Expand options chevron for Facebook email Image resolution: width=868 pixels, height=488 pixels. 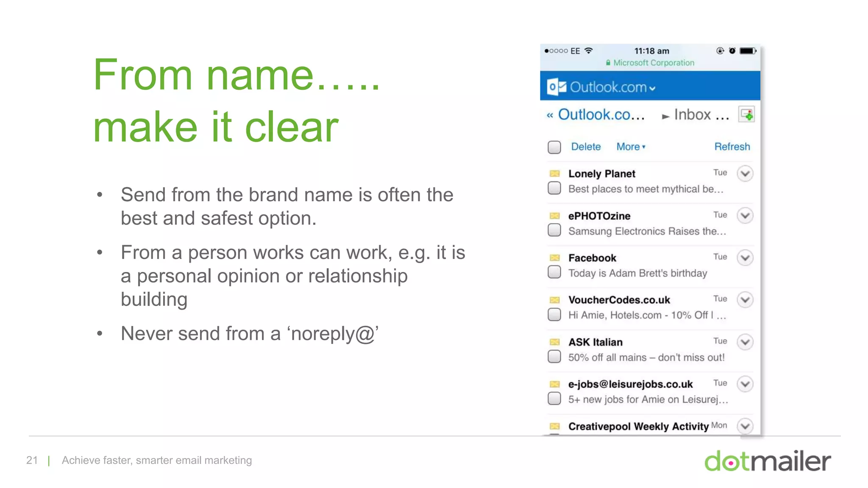745,258
